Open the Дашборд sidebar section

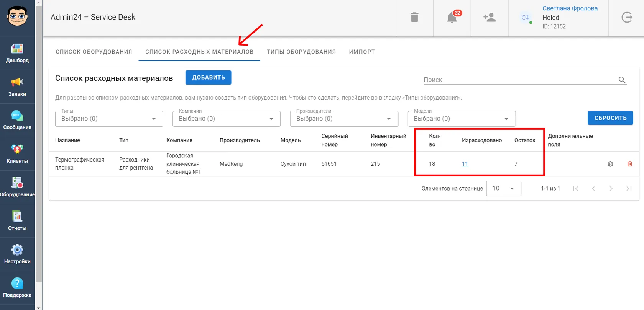(x=17, y=53)
